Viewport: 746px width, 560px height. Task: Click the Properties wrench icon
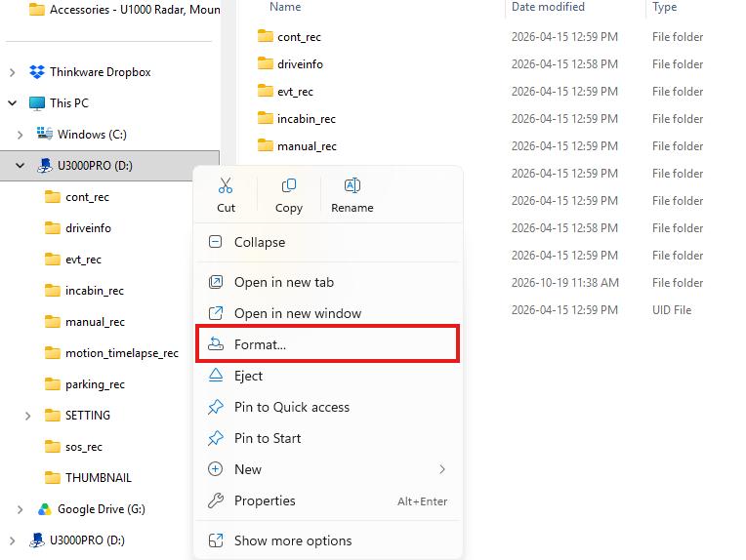[216, 500]
